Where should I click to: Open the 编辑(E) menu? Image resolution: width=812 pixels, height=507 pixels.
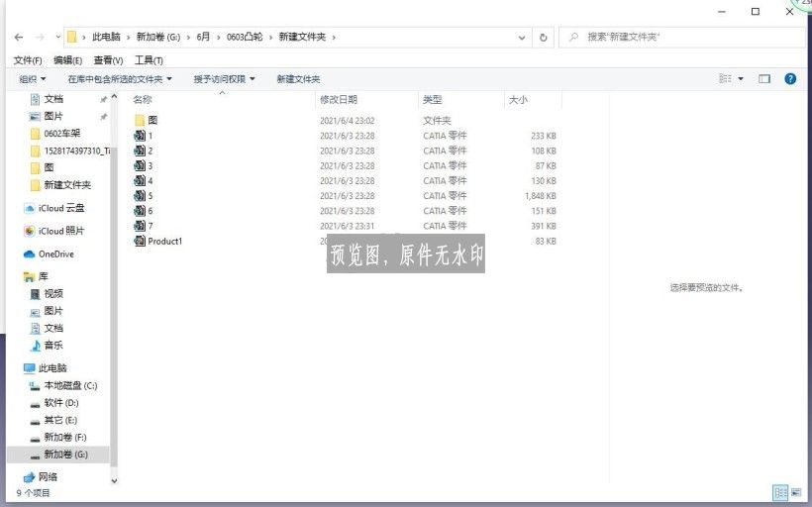coord(68,60)
